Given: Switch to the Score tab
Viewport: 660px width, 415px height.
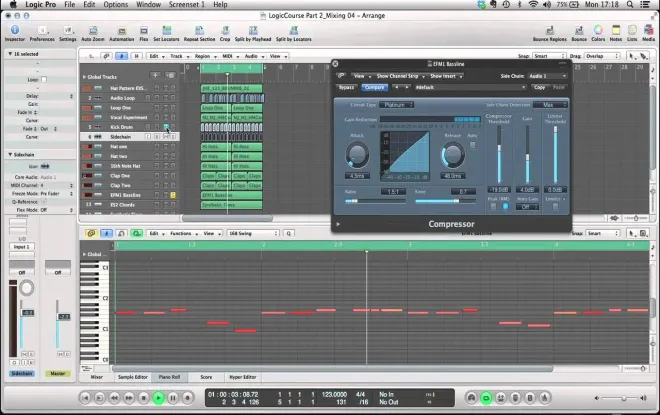Looking at the screenshot, I should [x=206, y=377].
